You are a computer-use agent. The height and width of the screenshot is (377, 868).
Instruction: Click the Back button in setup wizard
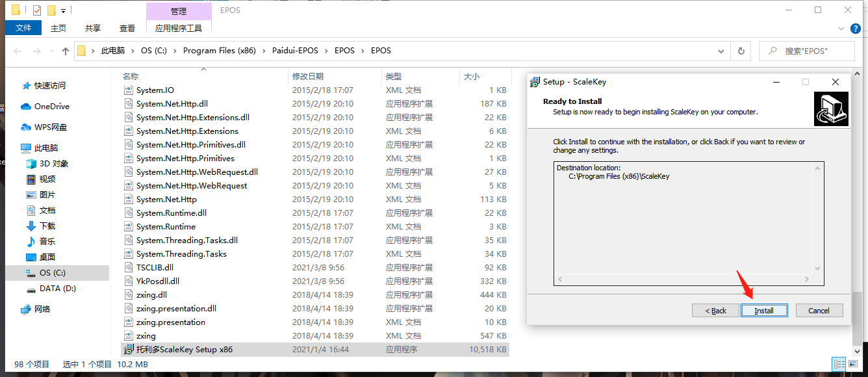click(716, 311)
